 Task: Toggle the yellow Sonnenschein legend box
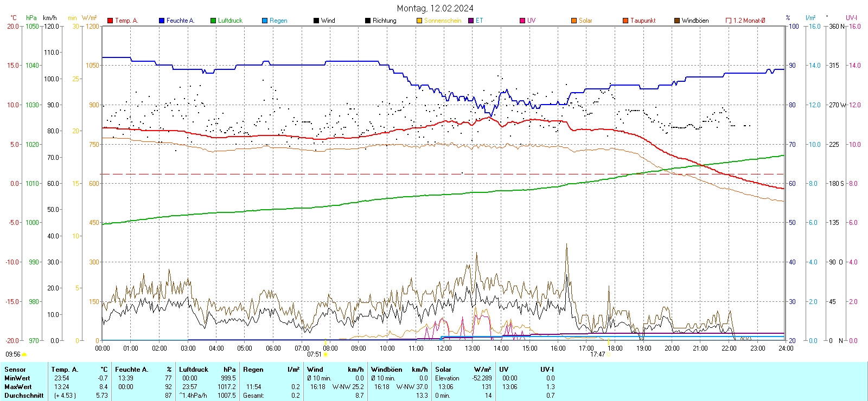point(419,21)
